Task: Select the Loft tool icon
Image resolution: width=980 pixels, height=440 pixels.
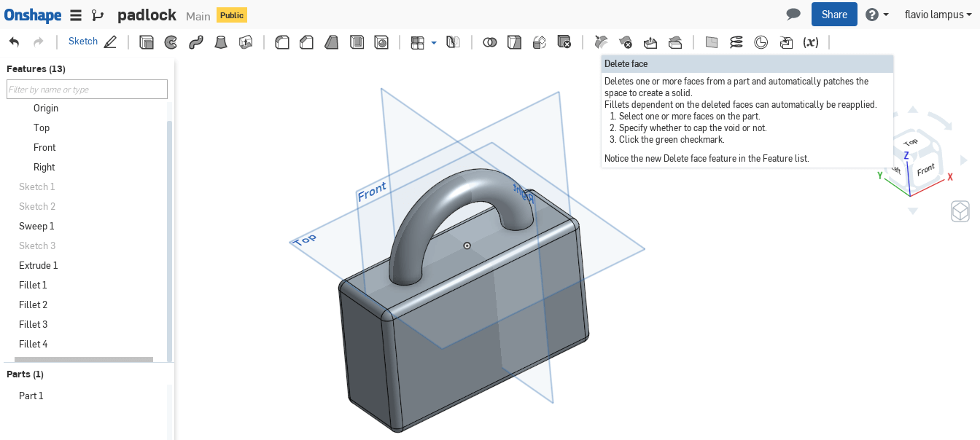Action: [221, 42]
